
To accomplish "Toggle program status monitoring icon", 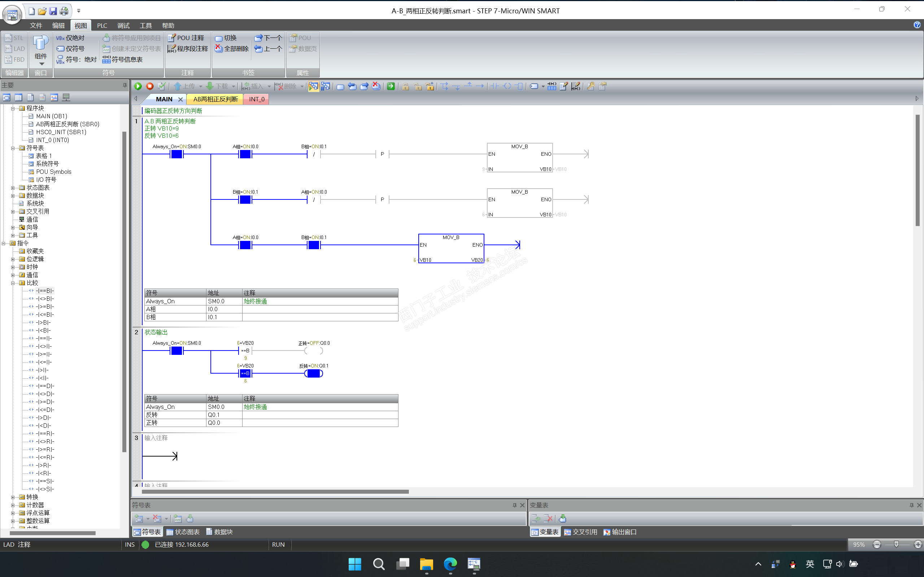I will (313, 87).
